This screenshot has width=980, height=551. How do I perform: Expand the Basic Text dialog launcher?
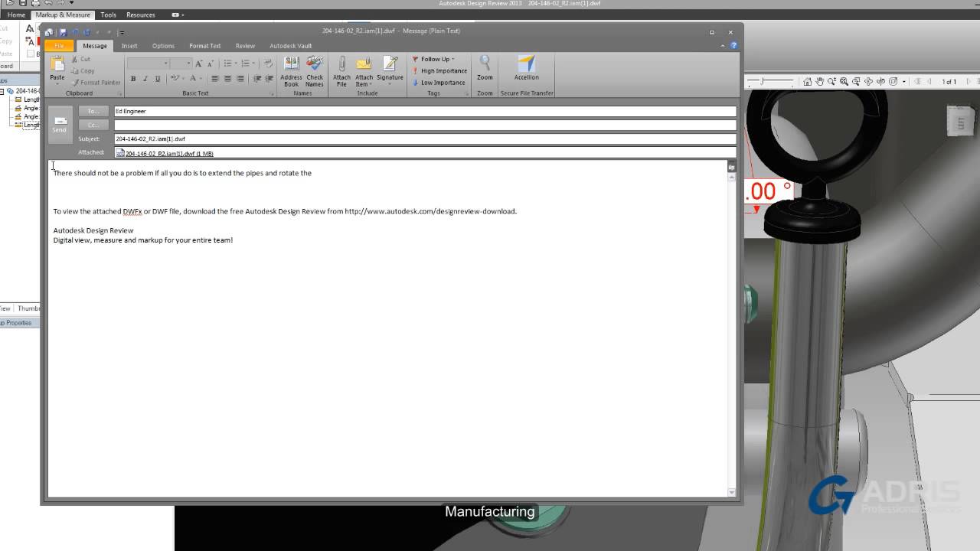[273, 93]
